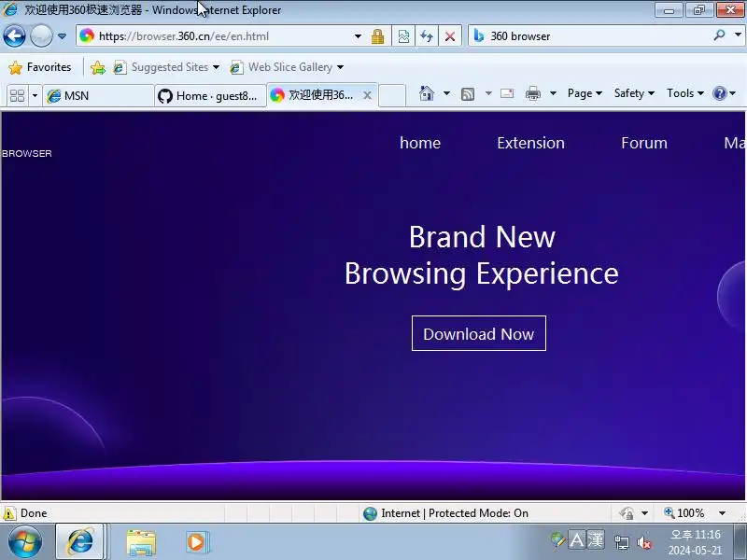
Task: Click the red Stop loading icon
Action: (x=450, y=36)
